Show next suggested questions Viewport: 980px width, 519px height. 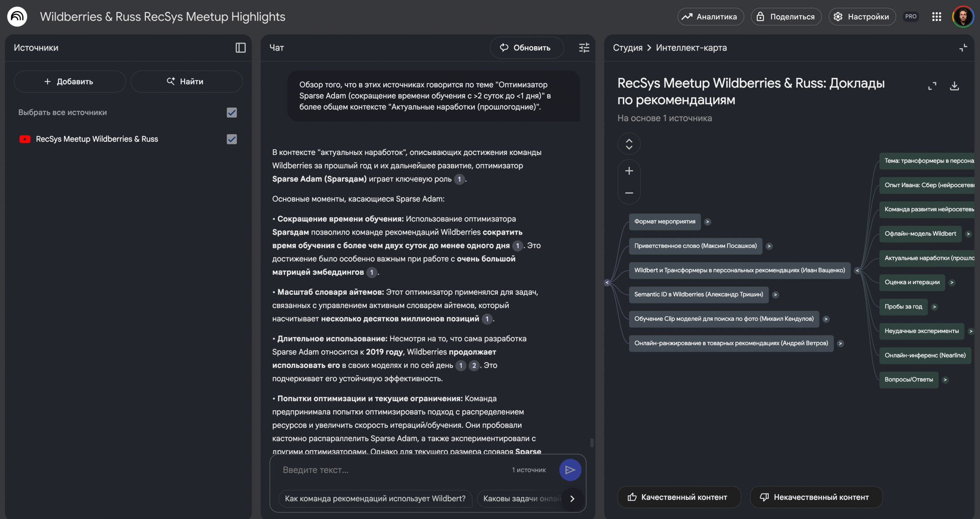click(572, 498)
